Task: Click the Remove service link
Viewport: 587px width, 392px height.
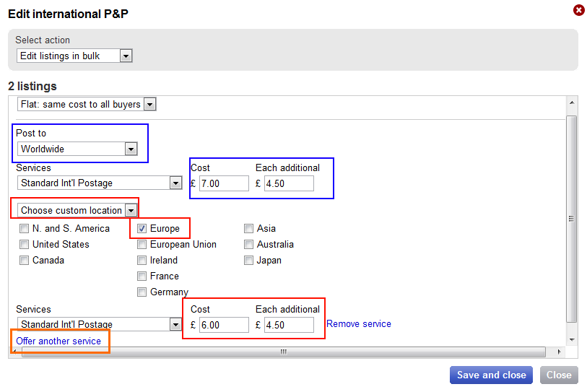Action: point(359,324)
